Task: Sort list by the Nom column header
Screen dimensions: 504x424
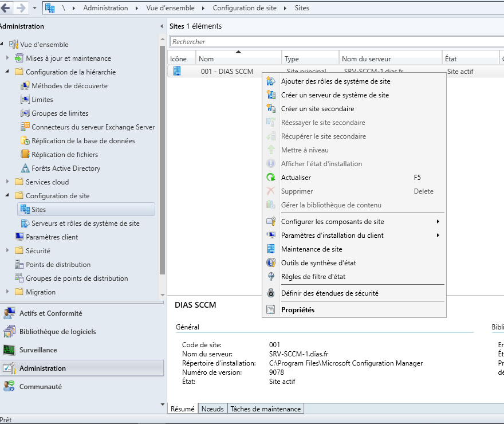Action: 238,59
